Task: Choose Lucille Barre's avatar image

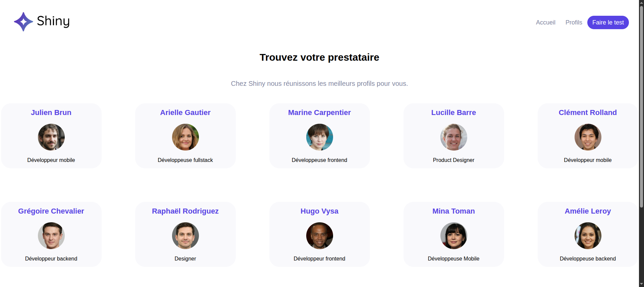Action: pyautogui.click(x=454, y=137)
